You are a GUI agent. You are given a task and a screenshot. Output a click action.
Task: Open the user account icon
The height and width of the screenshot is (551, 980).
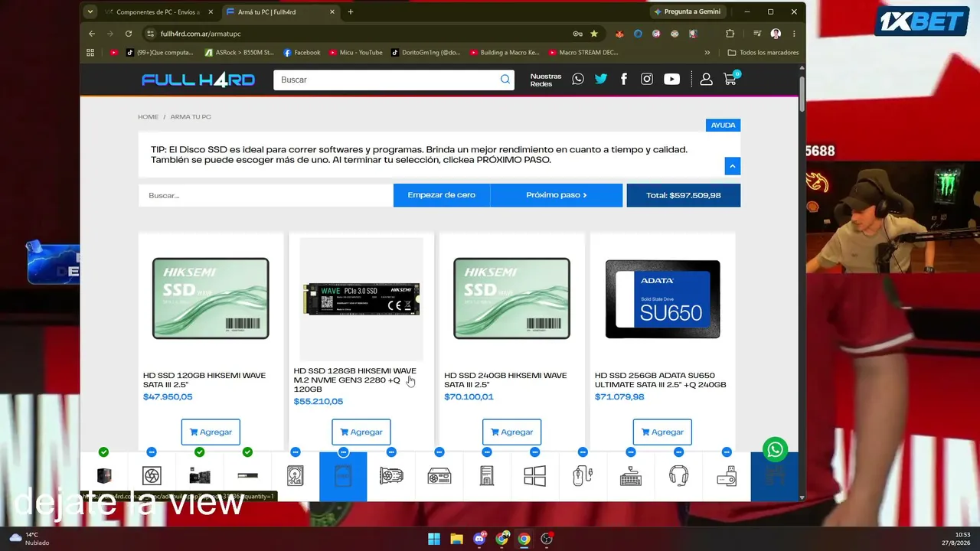click(707, 80)
